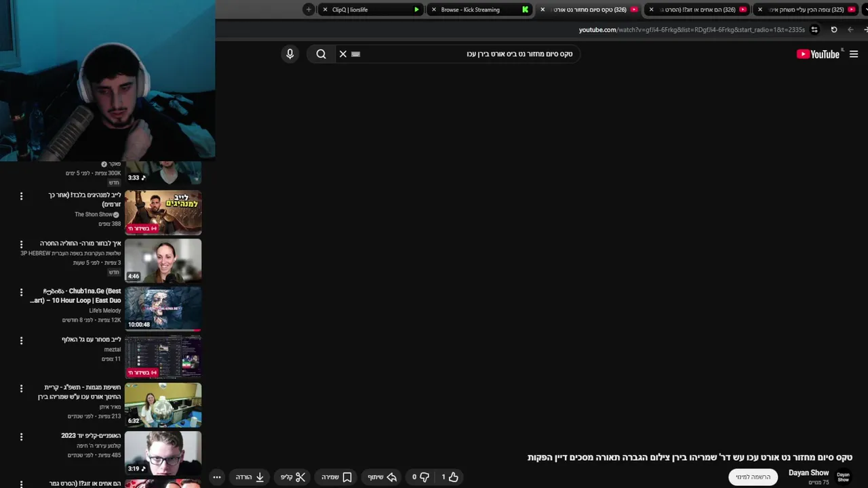Reload the page from the browser toolbar
868x488 pixels.
(834, 30)
